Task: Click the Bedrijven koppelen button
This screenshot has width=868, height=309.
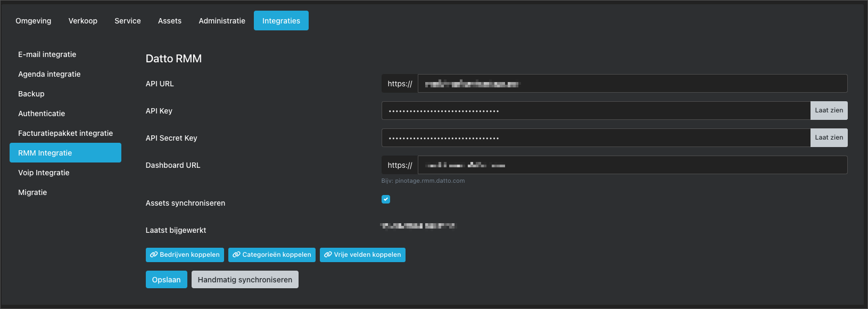Action: (x=185, y=255)
